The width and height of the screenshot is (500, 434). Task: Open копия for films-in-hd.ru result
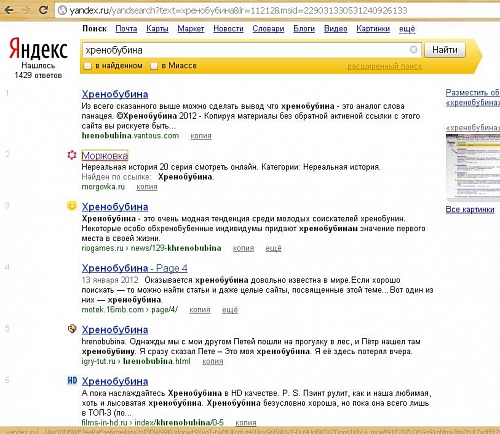[246, 422]
